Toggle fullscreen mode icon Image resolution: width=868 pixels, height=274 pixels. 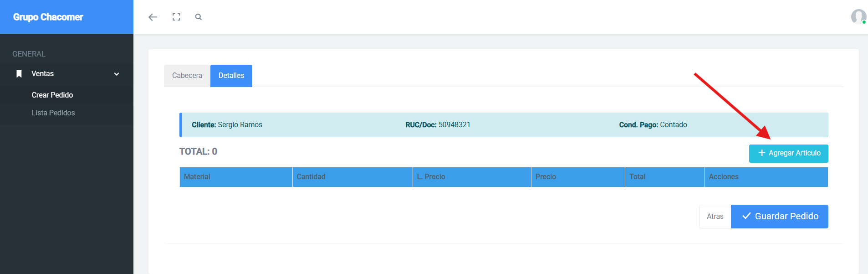coord(176,17)
